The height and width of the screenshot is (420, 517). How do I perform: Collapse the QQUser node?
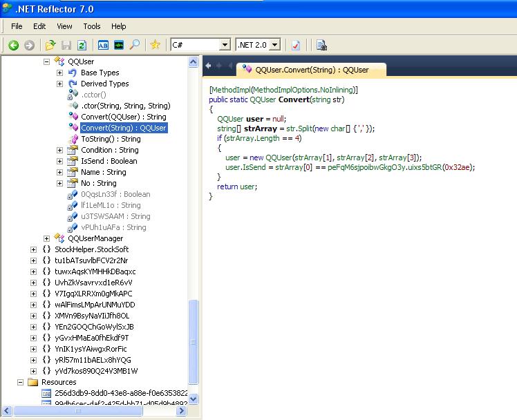[x=46, y=61]
